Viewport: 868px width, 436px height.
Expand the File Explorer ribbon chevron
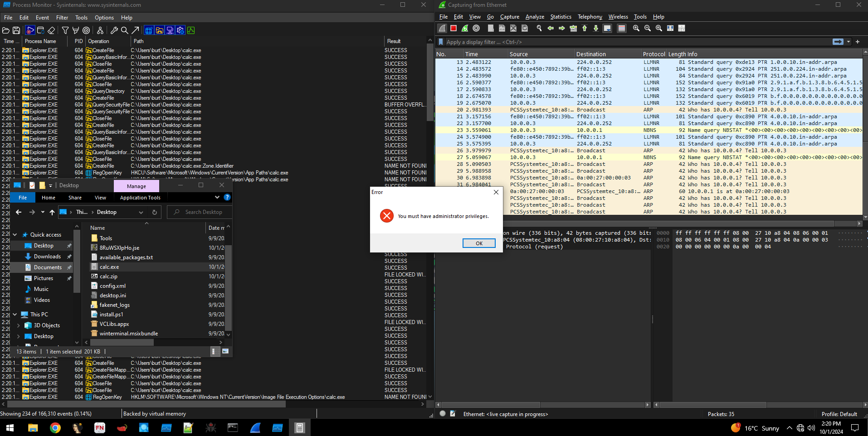217,197
